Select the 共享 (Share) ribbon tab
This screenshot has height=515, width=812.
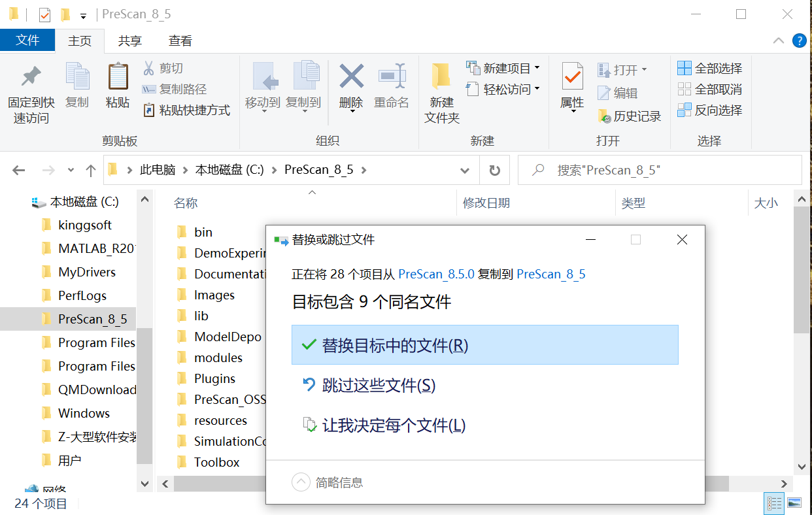coord(129,41)
